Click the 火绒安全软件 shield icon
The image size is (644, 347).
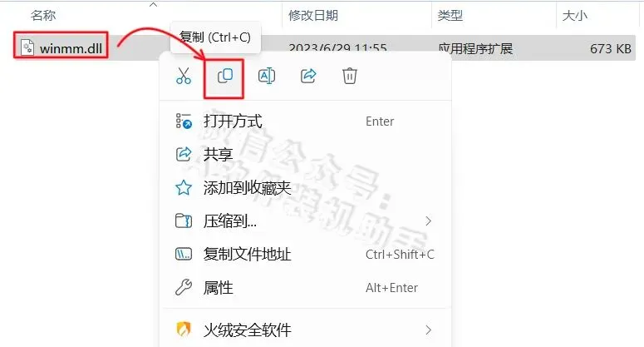(x=184, y=330)
